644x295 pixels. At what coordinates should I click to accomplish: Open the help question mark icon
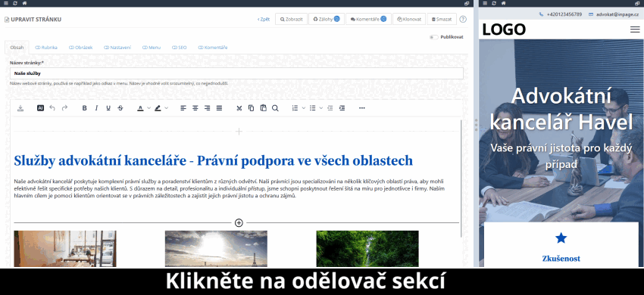coord(463,19)
